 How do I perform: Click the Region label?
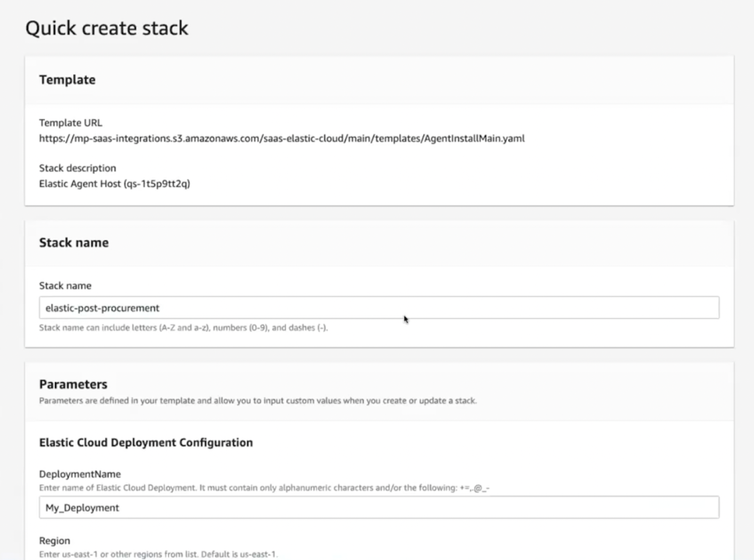point(54,541)
